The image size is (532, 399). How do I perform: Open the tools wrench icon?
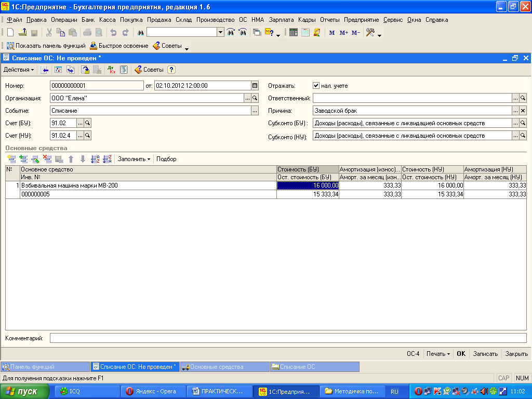coord(370,33)
